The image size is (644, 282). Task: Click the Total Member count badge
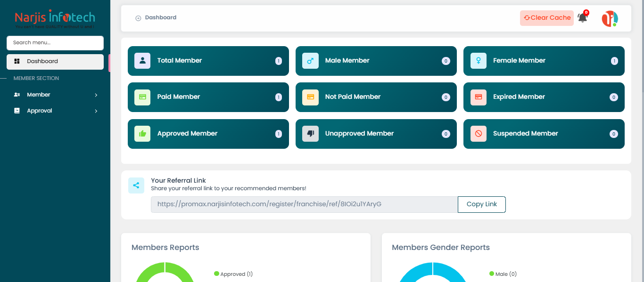(x=278, y=61)
